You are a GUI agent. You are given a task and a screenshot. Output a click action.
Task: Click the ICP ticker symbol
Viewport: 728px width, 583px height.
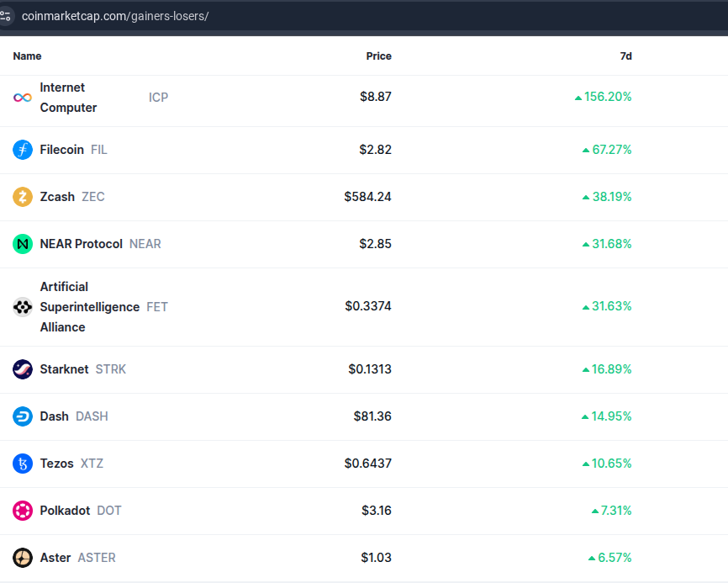[x=158, y=98]
